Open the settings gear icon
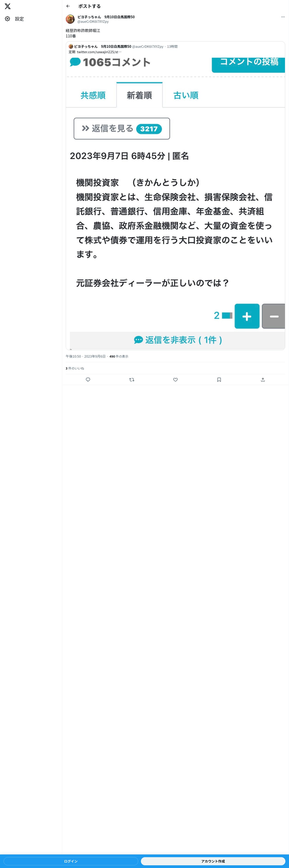 [7, 19]
